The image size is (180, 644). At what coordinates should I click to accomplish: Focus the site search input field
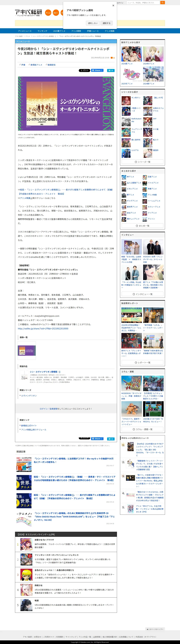pos(143,3)
